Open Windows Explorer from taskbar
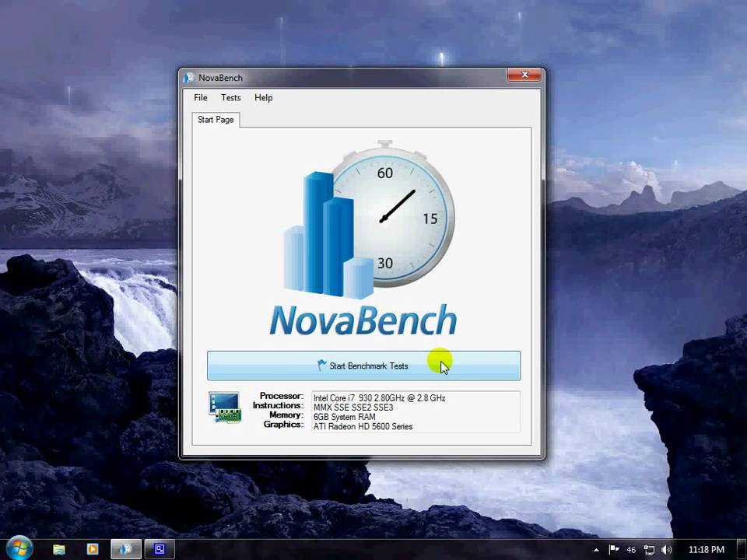This screenshot has width=747, height=560. (x=59, y=550)
